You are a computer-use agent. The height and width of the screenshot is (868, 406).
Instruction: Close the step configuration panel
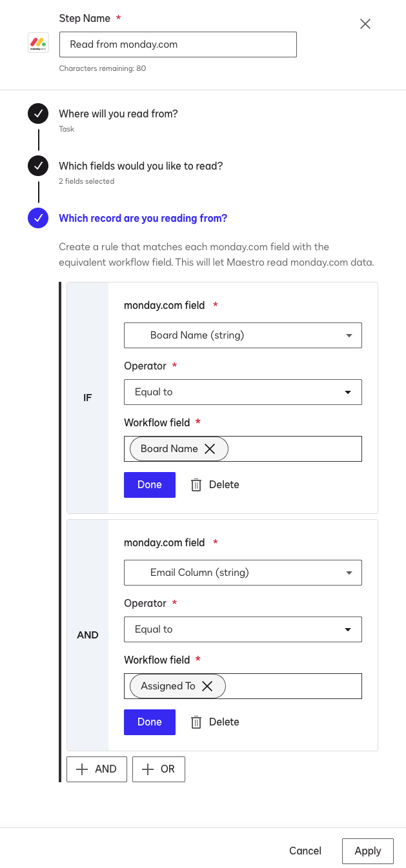pyautogui.click(x=365, y=25)
